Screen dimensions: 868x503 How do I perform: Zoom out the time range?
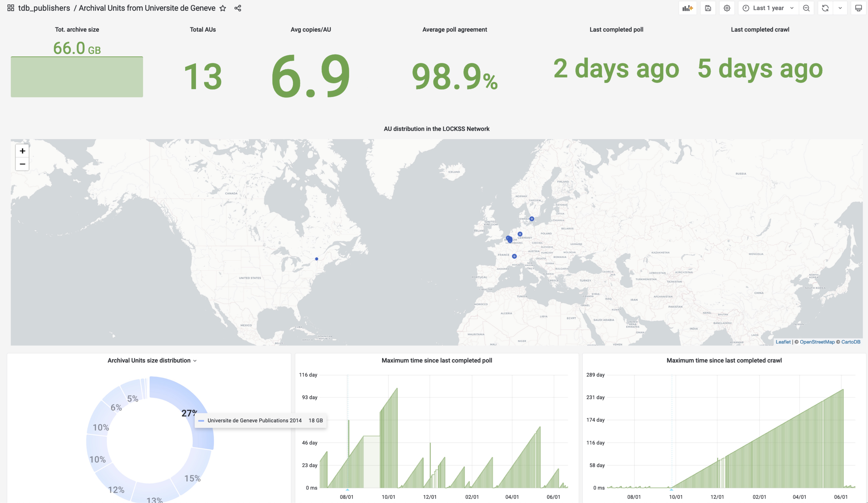click(806, 8)
